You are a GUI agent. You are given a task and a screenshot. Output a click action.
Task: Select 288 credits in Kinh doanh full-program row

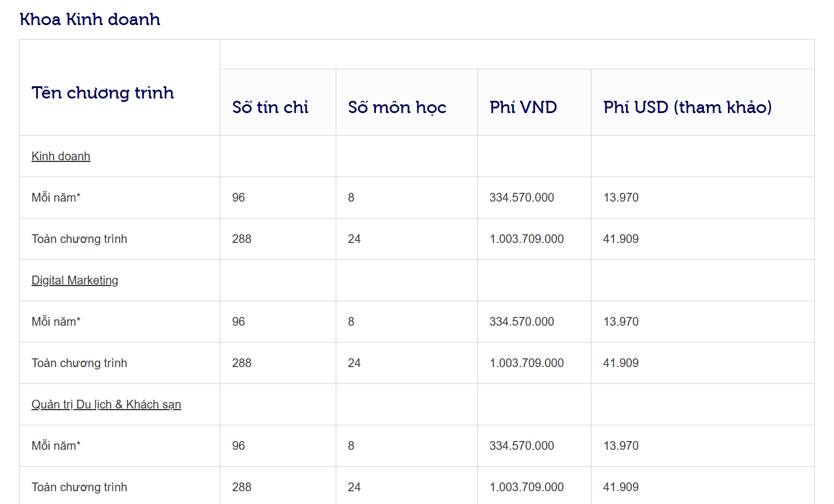[x=242, y=239]
